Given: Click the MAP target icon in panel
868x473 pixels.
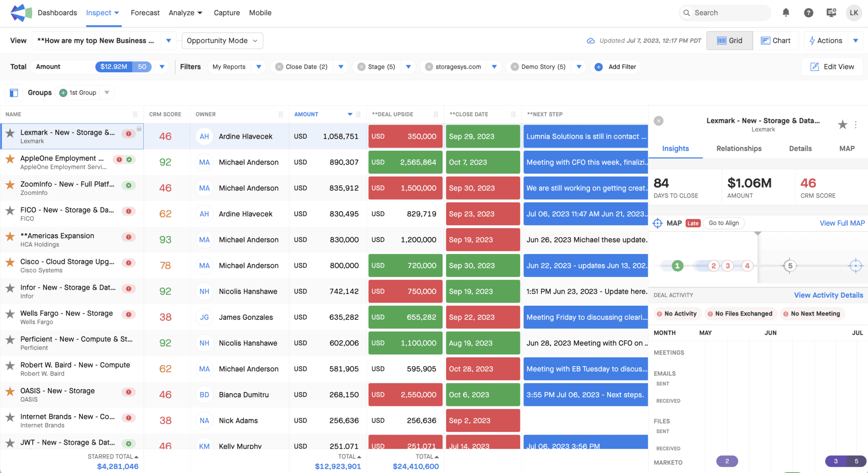Looking at the screenshot, I should click(x=657, y=223).
